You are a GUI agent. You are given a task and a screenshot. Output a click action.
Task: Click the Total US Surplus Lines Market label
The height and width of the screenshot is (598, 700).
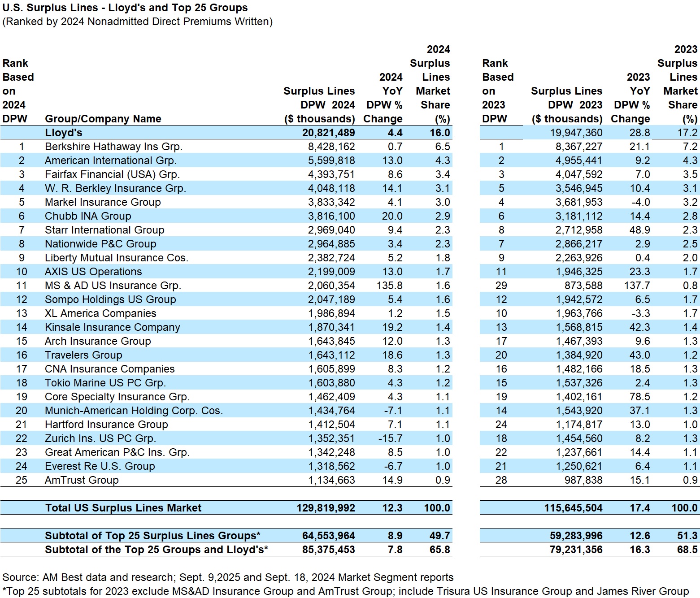tap(123, 508)
